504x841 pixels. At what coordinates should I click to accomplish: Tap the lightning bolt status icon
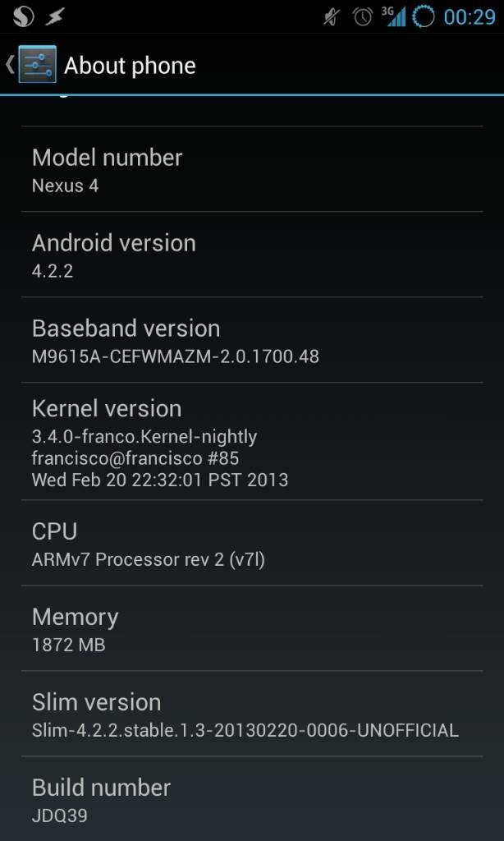coord(55,17)
